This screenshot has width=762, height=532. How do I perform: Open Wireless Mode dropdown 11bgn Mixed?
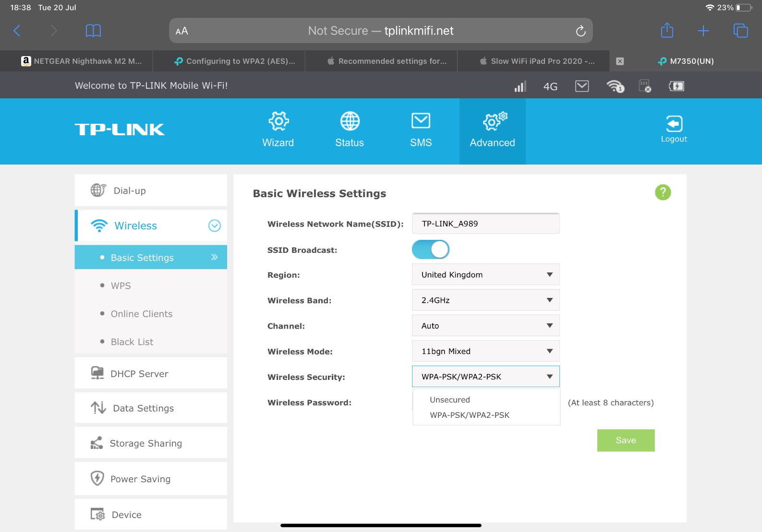click(486, 351)
